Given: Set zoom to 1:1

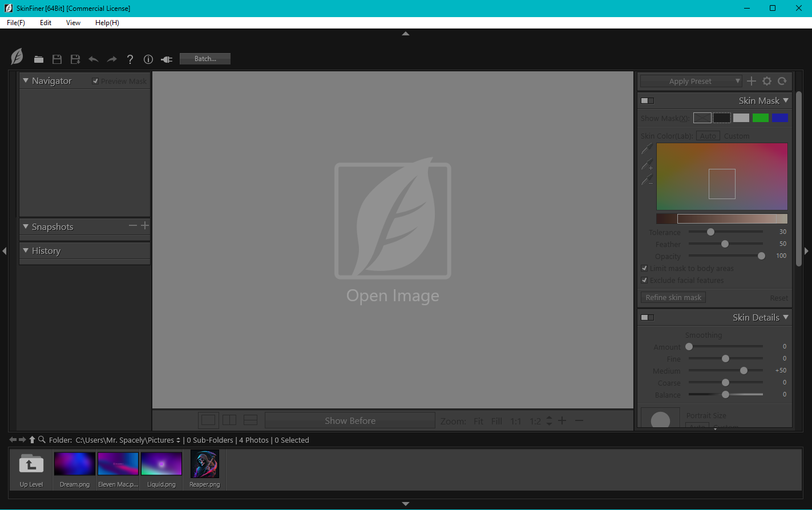Looking at the screenshot, I should (x=516, y=421).
